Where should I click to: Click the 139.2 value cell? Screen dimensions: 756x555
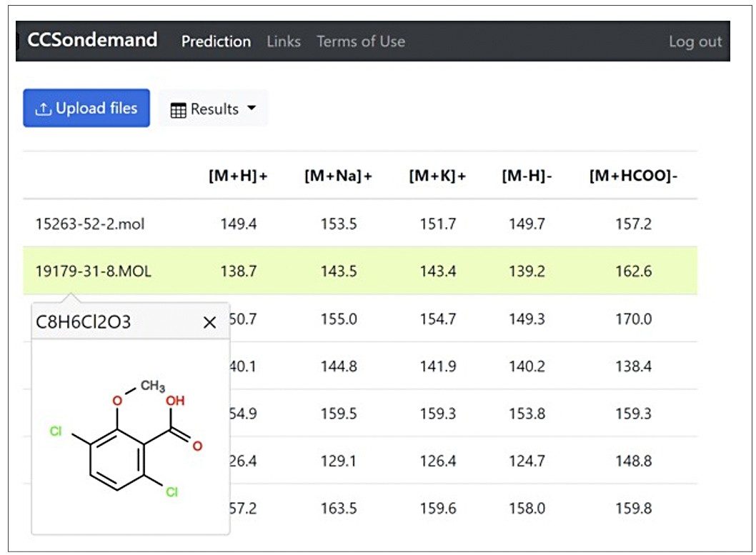tap(527, 271)
